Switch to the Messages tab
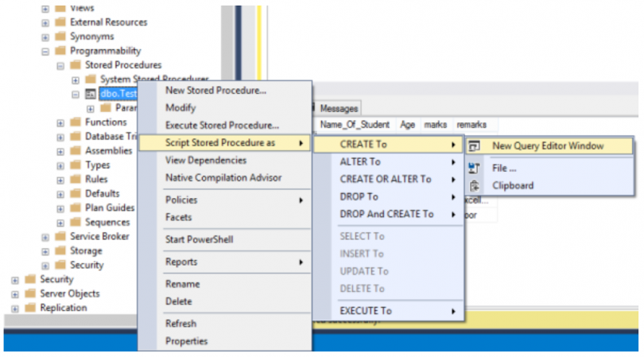644x357 pixels. coord(339,108)
